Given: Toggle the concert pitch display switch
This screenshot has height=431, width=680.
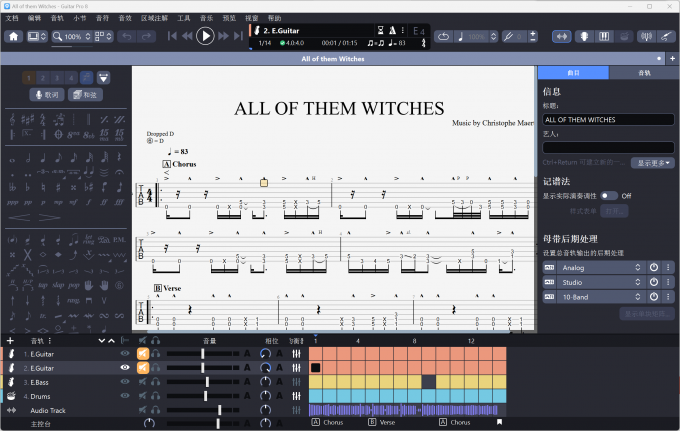Looking at the screenshot, I should [609, 196].
